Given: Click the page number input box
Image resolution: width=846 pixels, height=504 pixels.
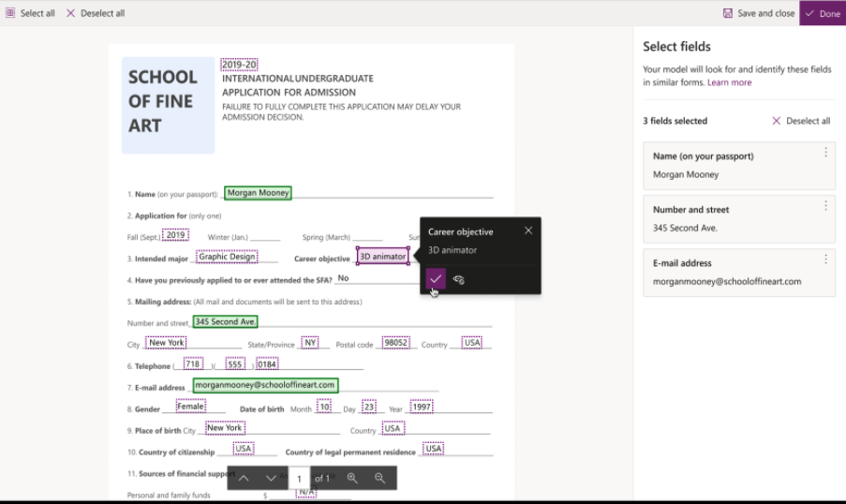Looking at the screenshot, I should [x=299, y=478].
